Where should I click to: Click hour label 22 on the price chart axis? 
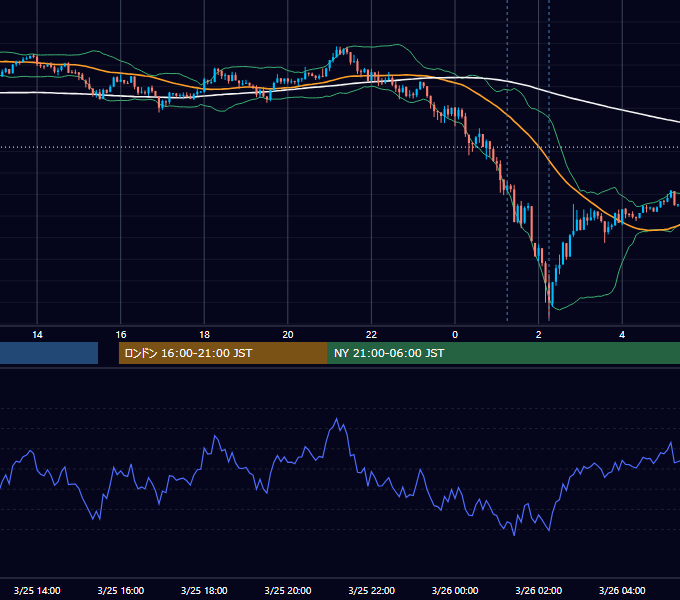pos(372,335)
